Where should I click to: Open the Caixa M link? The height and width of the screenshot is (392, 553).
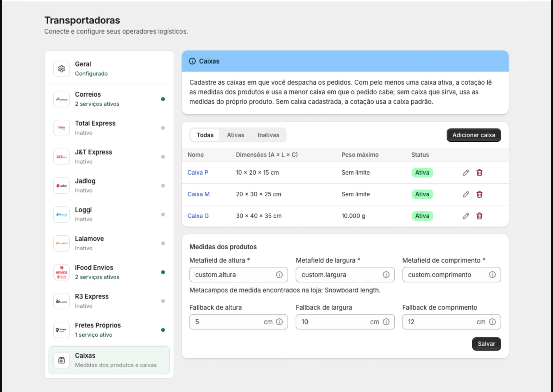click(198, 194)
